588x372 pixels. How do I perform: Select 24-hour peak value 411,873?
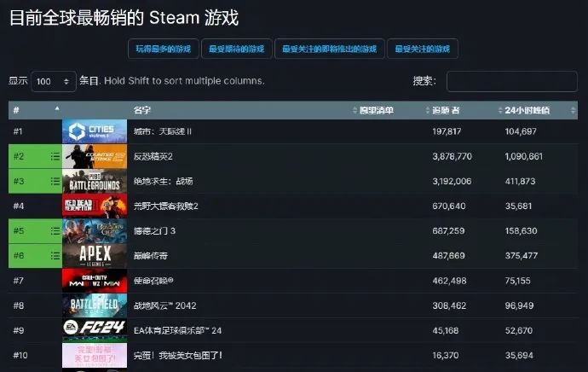[520, 182]
